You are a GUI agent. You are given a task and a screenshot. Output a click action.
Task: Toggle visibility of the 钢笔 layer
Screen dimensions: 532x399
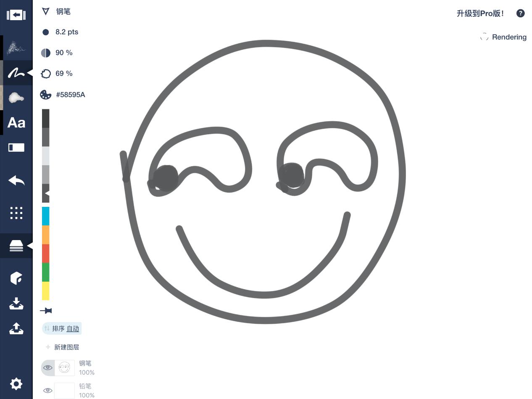pos(48,367)
